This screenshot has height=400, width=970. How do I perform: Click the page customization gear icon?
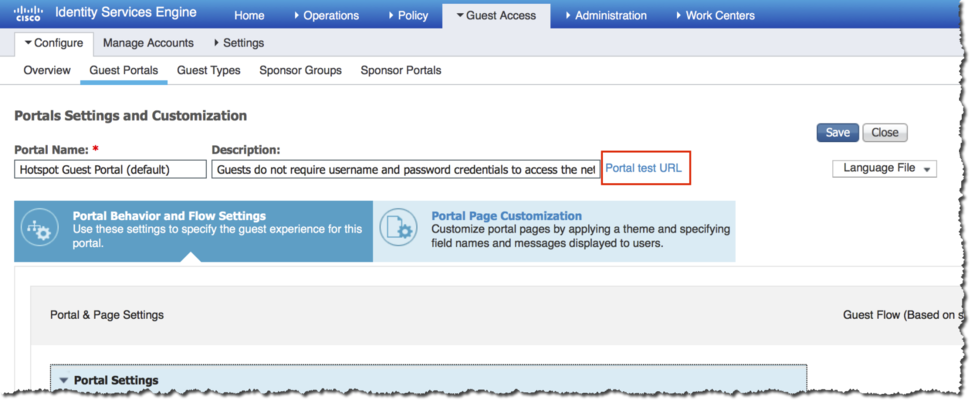398,227
